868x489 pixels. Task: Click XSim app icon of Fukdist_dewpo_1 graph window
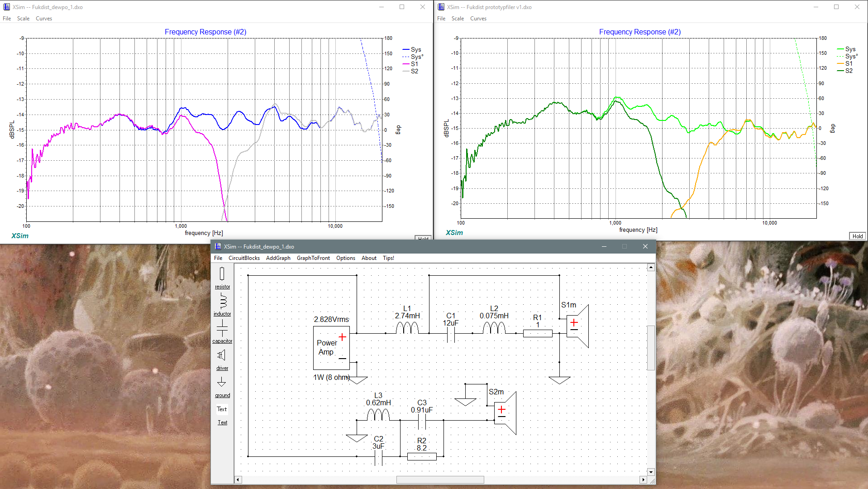(x=6, y=7)
